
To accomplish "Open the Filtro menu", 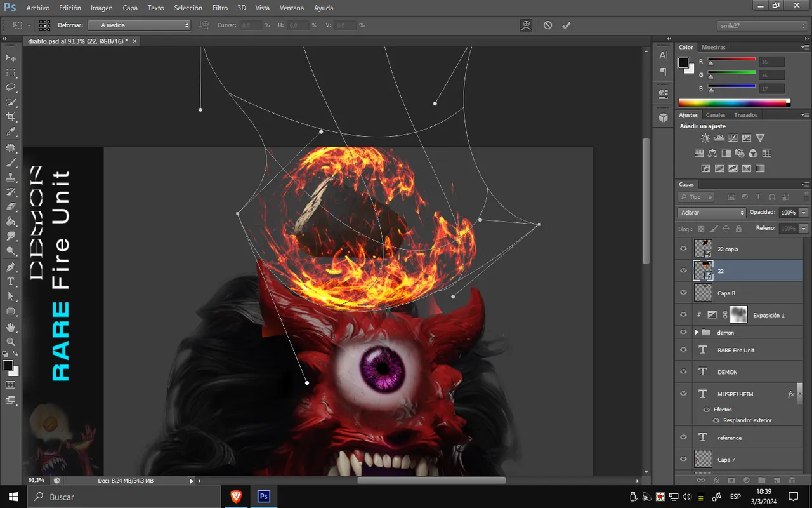I will tap(220, 8).
